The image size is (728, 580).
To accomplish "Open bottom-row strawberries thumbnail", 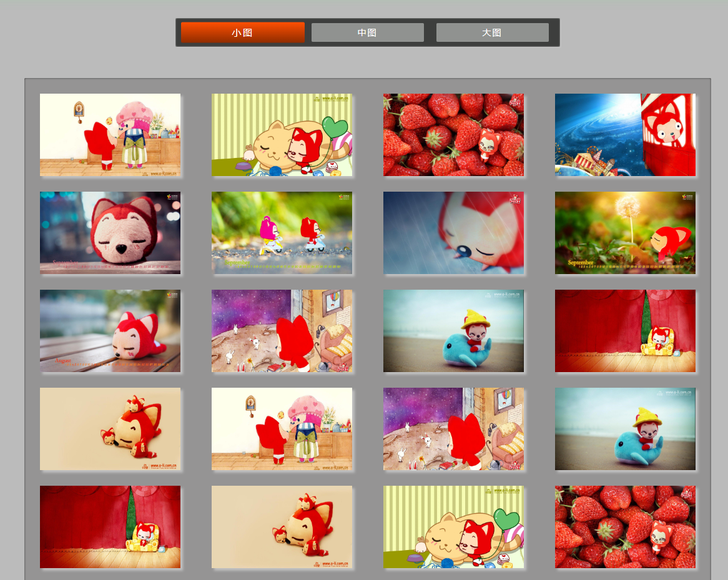I will pos(625,526).
